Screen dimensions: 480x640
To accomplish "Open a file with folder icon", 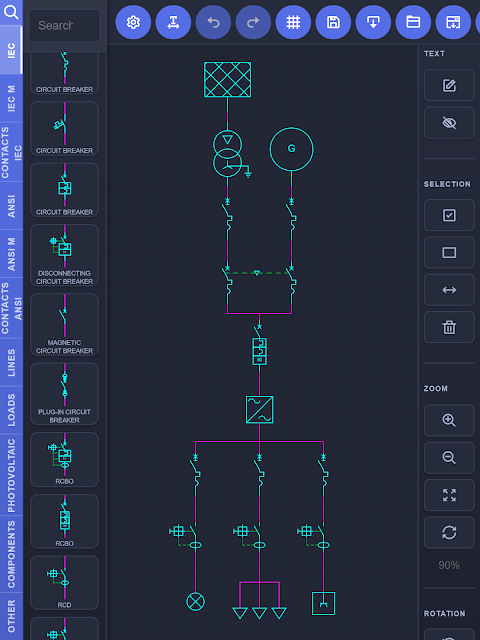I will [x=413, y=22].
